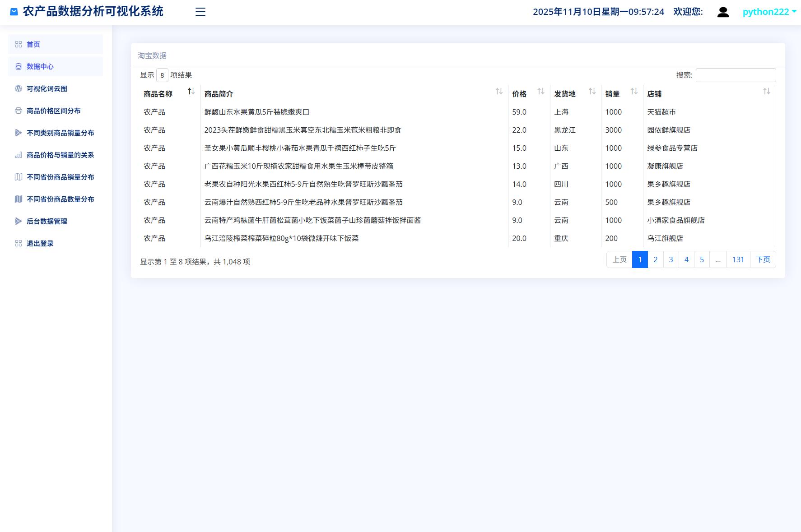Click the 数据中心 database icon

19,66
